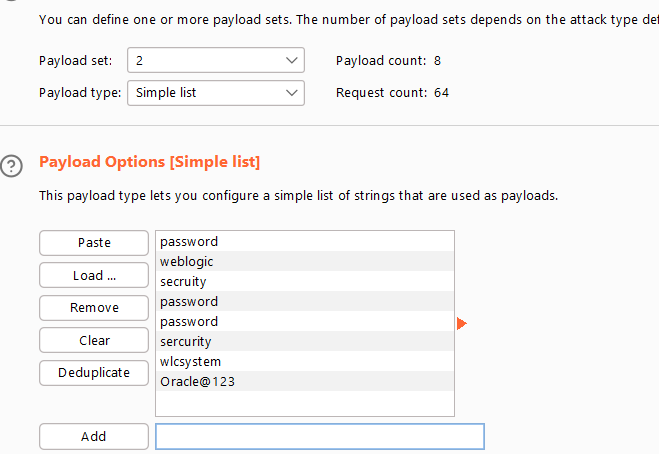Focus the new payload text field
This screenshot has height=454, width=659.
tap(320, 437)
